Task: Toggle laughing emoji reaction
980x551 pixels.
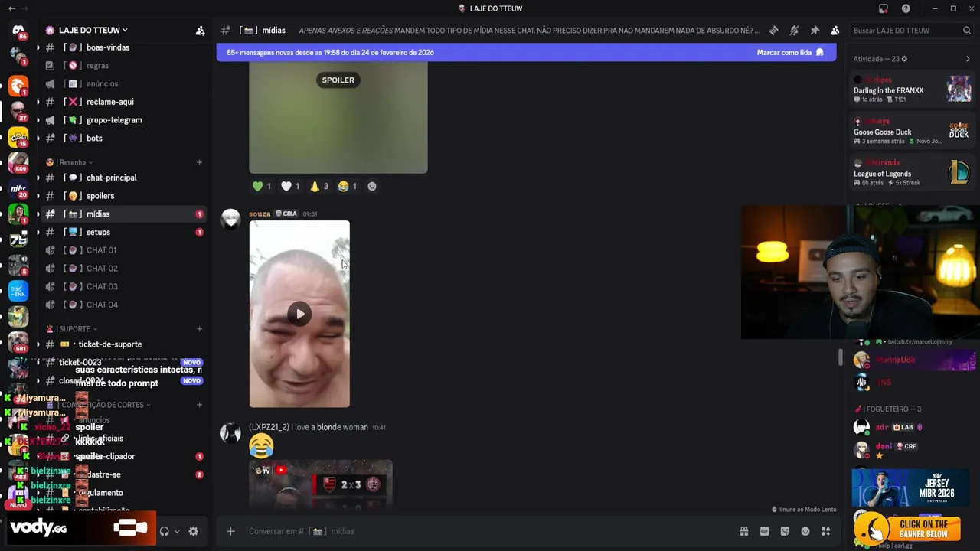Action: click(348, 186)
